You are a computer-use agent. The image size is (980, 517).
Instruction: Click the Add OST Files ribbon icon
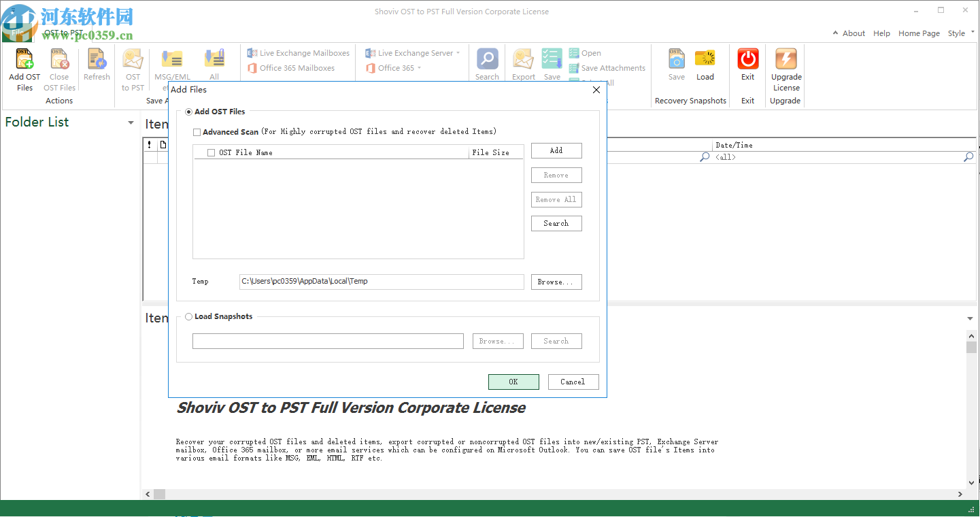point(24,59)
